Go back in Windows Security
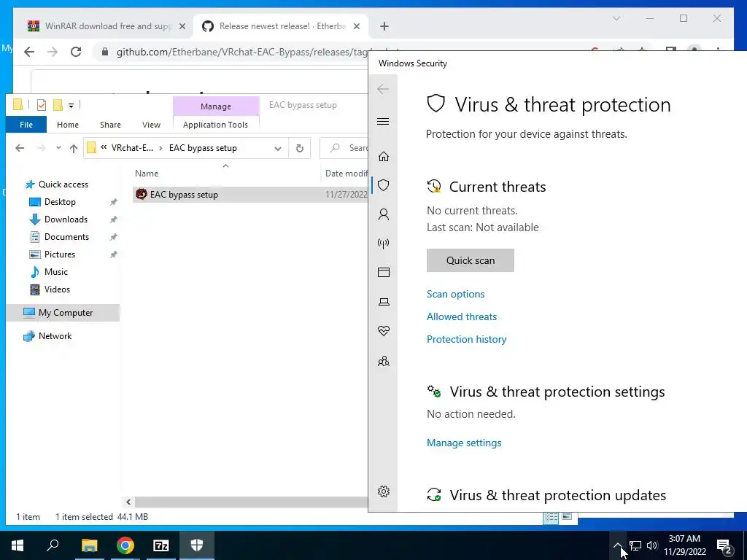Image resolution: width=747 pixels, height=560 pixels. pyautogui.click(x=383, y=89)
